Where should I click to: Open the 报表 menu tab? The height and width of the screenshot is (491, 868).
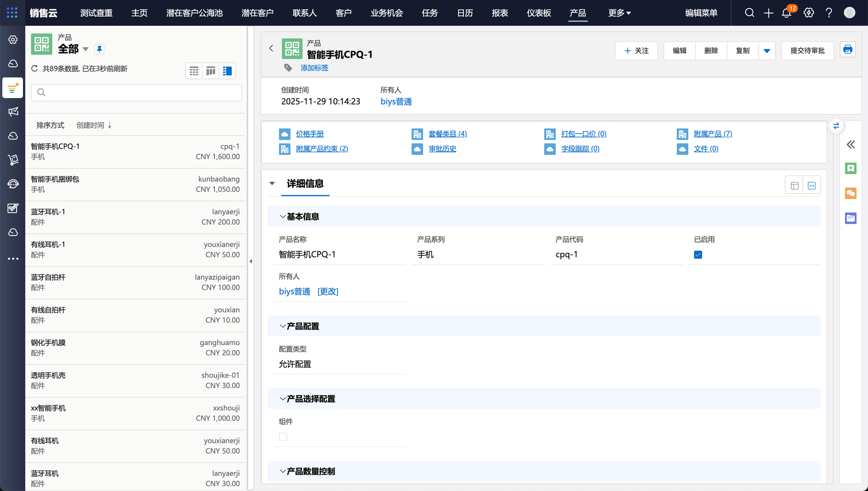[x=500, y=13]
